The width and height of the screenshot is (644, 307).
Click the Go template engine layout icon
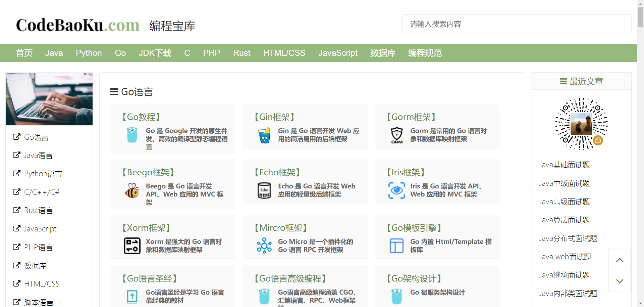point(397,246)
